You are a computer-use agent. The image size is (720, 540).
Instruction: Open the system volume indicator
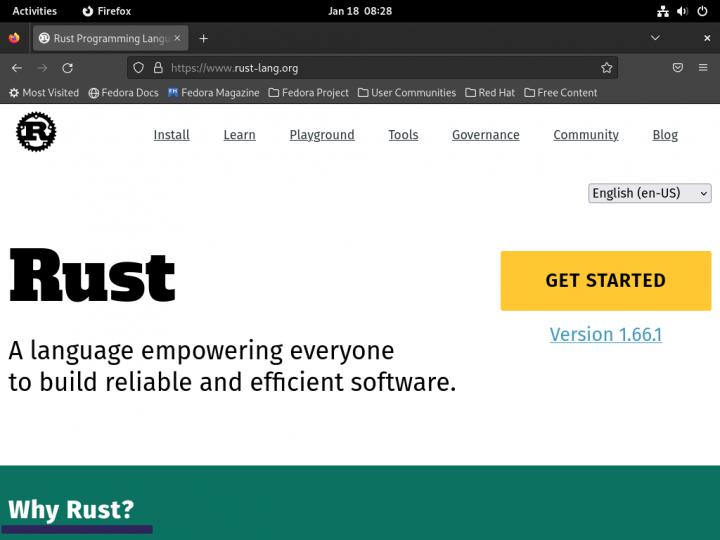pyautogui.click(x=682, y=11)
